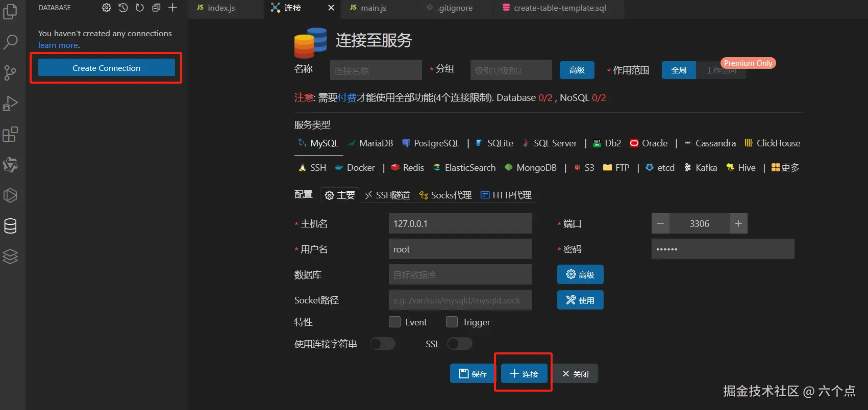868x410 pixels.
Task: Select 工作空间 scope option
Action: pos(721,70)
